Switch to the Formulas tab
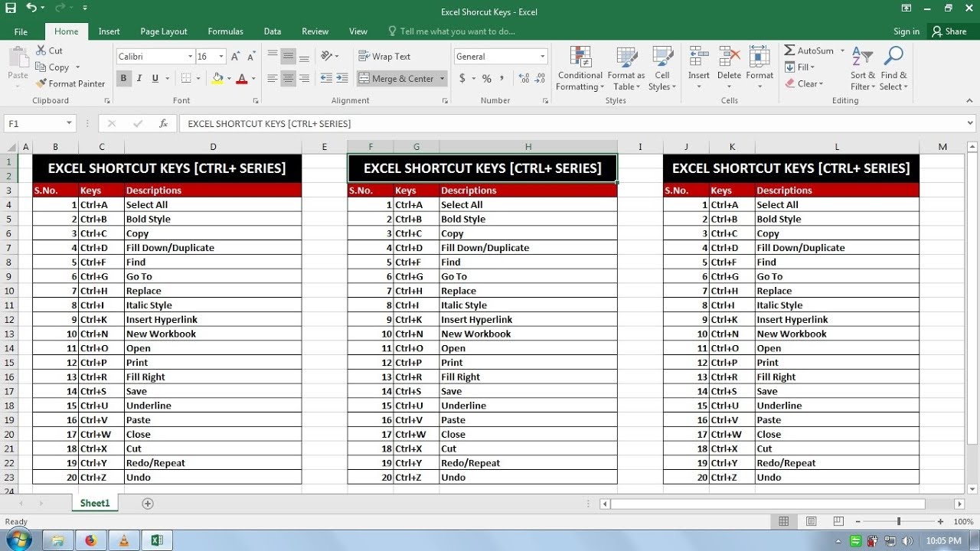This screenshot has height=551, width=980. tap(225, 31)
